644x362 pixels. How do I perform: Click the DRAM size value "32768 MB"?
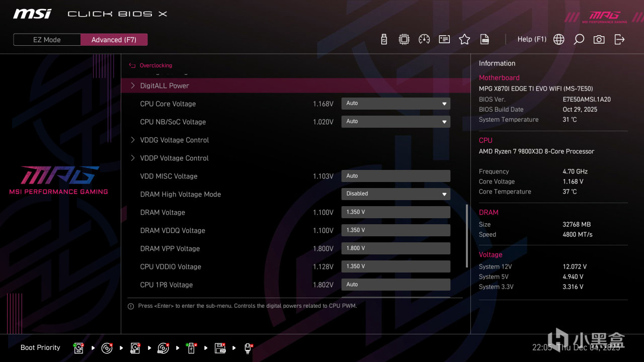577,224
